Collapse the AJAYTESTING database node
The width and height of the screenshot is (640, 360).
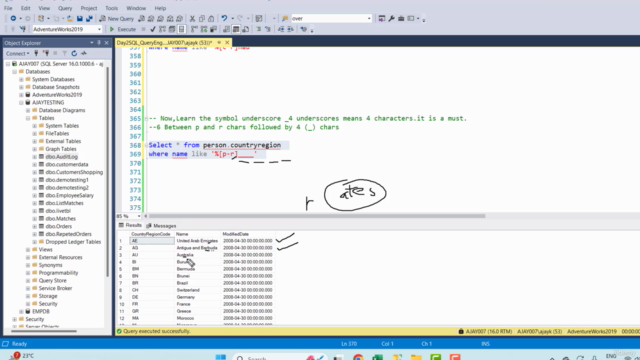point(21,102)
